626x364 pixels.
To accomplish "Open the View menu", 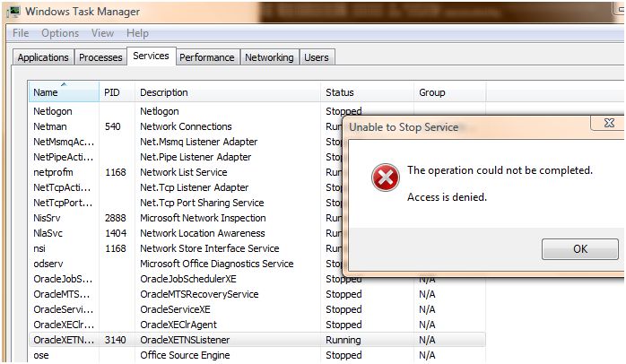I will [102, 33].
